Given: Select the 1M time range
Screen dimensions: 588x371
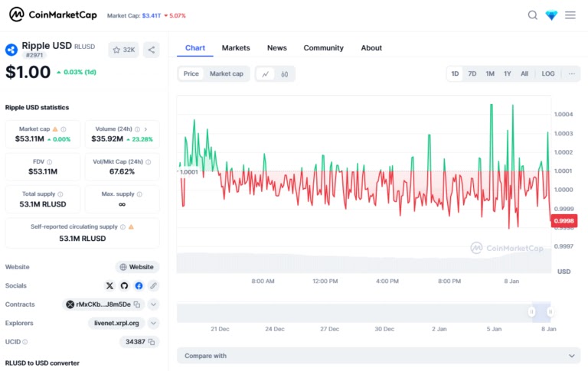Looking at the screenshot, I should coord(490,74).
